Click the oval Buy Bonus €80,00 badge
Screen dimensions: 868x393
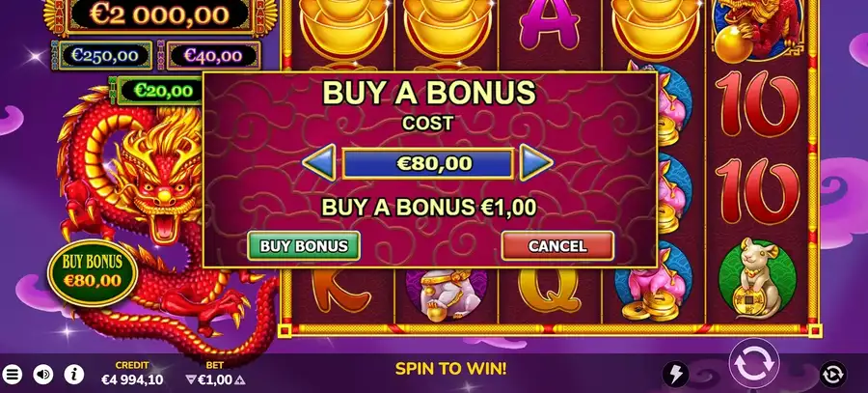(x=93, y=272)
